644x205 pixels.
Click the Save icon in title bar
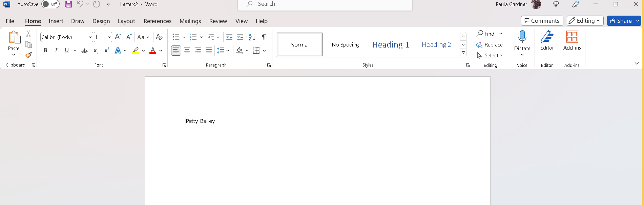68,4
